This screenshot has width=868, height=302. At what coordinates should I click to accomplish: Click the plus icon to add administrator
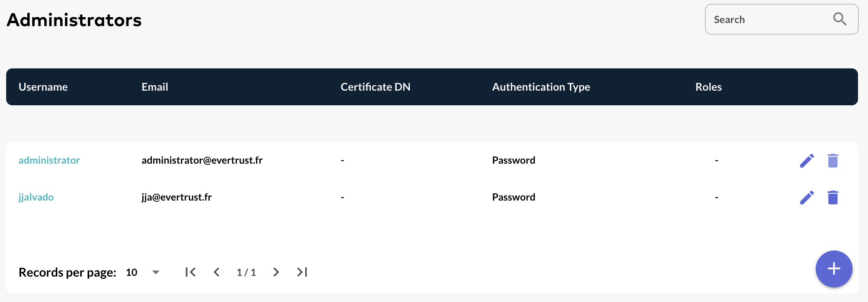point(834,269)
